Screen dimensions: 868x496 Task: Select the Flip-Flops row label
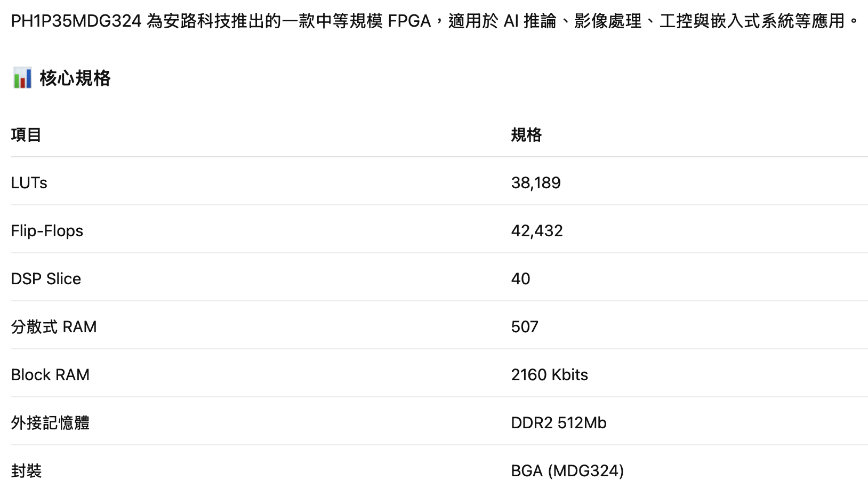pyautogui.click(x=47, y=231)
